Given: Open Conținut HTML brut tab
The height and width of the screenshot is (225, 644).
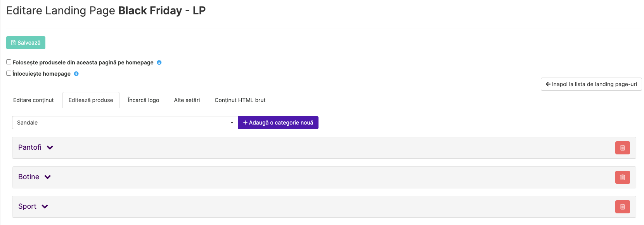Looking at the screenshot, I should [x=240, y=100].
